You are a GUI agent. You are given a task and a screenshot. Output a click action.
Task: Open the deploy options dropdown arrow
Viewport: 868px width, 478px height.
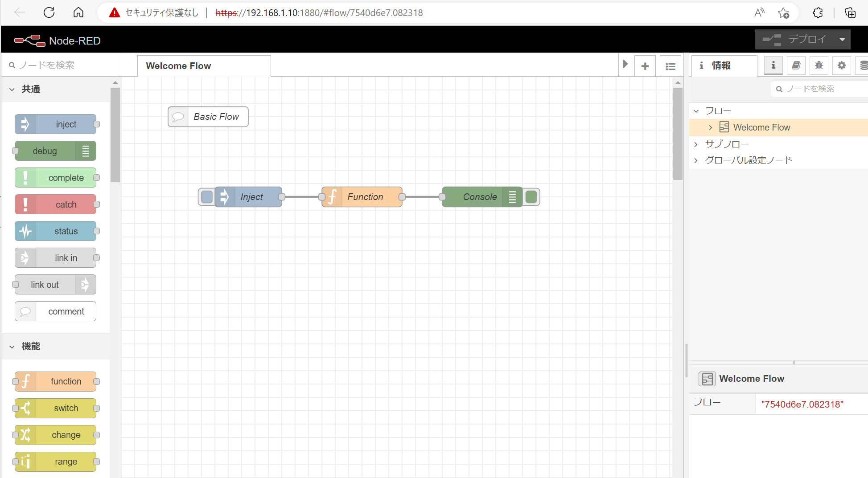tap(842, 40)
